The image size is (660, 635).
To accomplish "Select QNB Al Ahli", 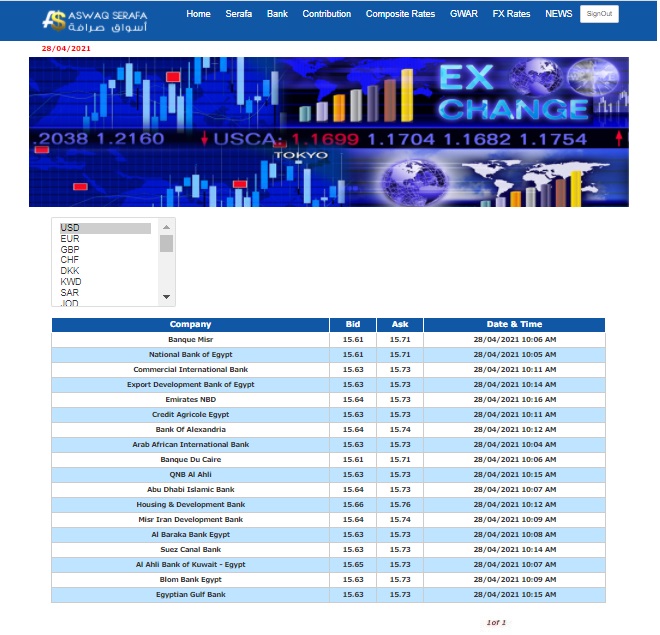I will [x=191, y=475].
